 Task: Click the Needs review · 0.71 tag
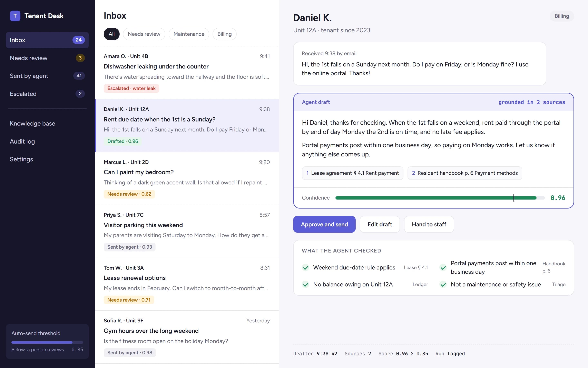pyautogui.click(x=129, y=300)
